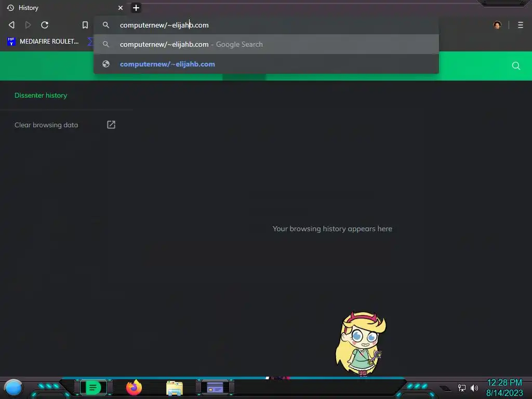532x399 pixels.
Task: Open the MEDIAFIRE ROULET... bookmark
Action: coord(43,42)
